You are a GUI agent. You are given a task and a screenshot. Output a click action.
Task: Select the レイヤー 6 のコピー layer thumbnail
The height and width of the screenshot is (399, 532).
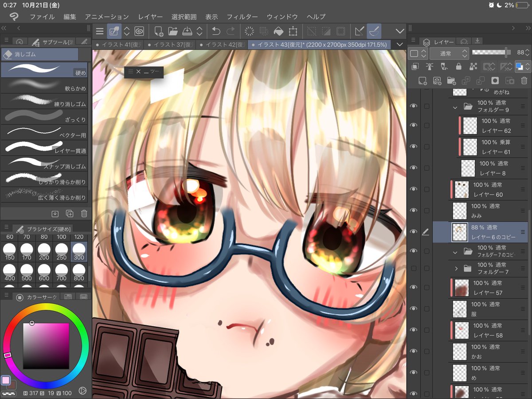[459, 232]
